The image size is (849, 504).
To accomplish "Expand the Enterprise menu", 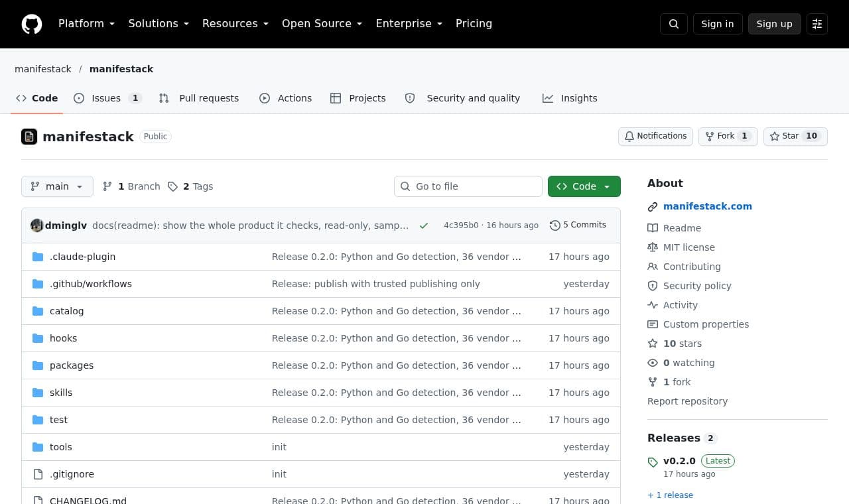I will 409,24.
